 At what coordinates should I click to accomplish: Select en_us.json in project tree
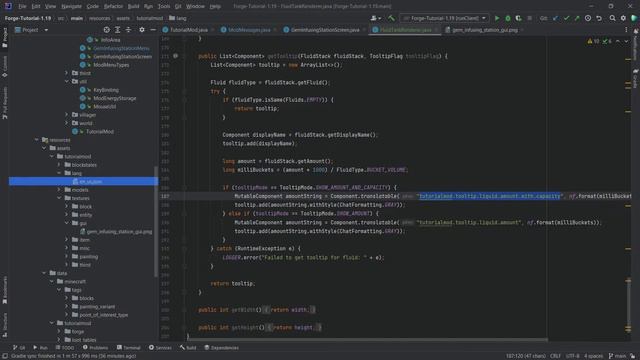click(83, 181)
